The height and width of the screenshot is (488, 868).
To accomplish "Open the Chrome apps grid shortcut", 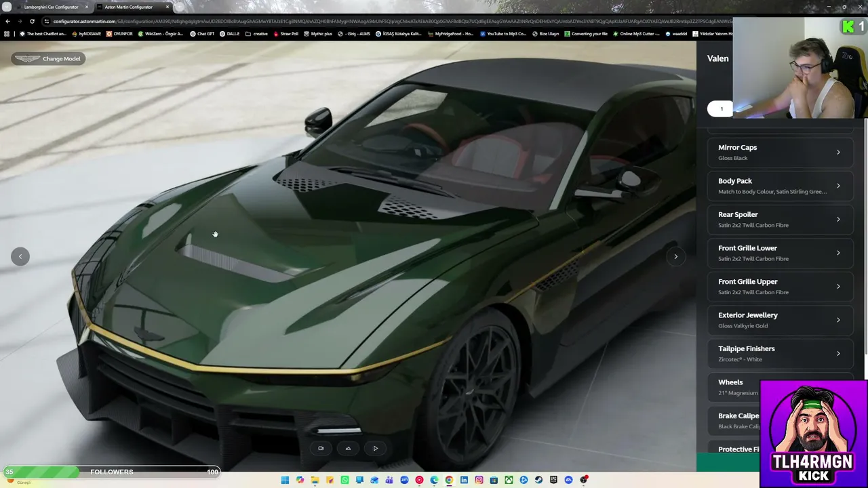I will (7, 34).
